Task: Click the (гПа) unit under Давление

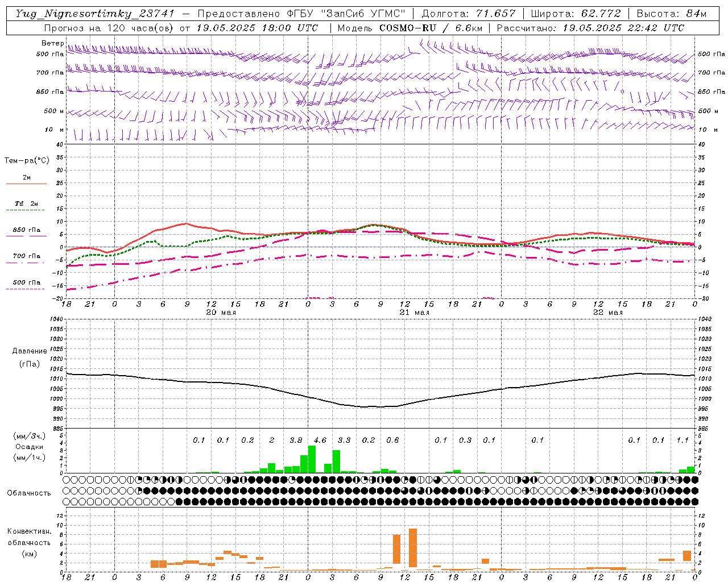Action: coord(30,364)
